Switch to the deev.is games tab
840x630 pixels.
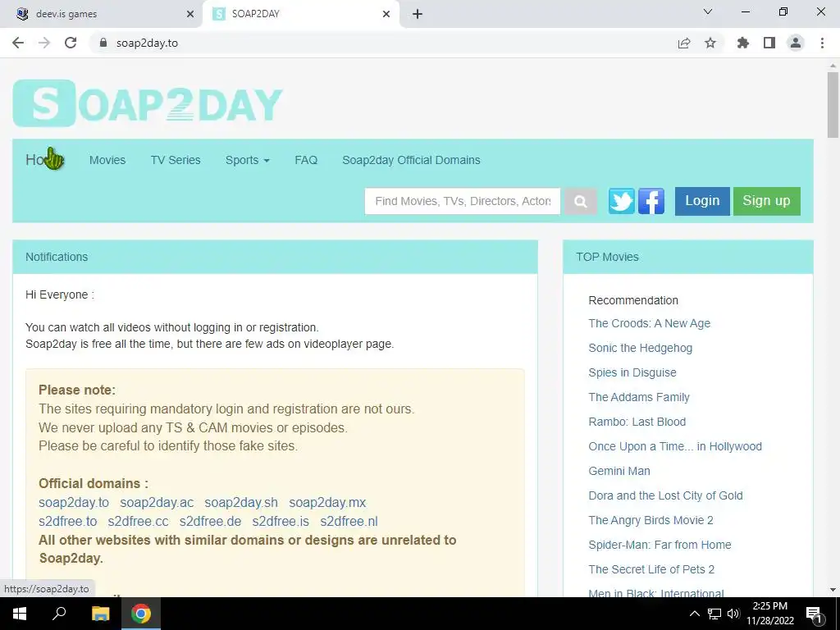point(101,14)
